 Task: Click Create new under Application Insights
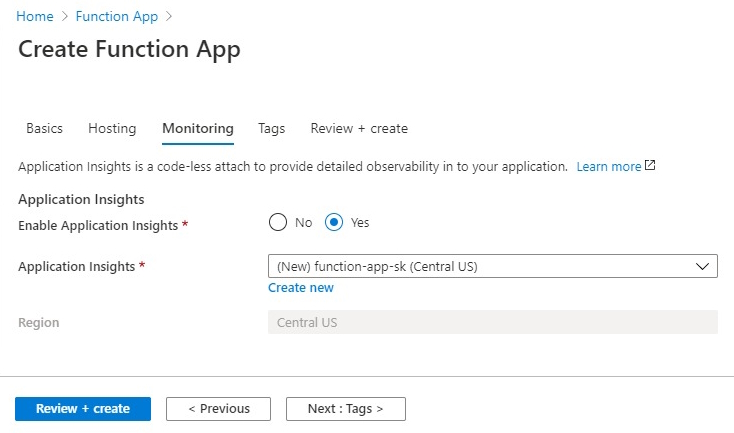[x=301, y=287]
